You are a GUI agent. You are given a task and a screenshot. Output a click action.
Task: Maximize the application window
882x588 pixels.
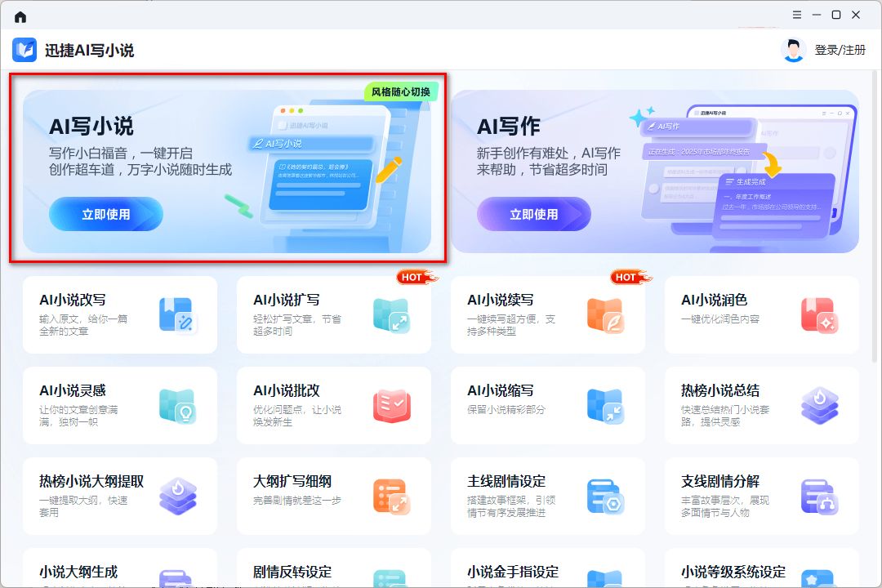836,16
